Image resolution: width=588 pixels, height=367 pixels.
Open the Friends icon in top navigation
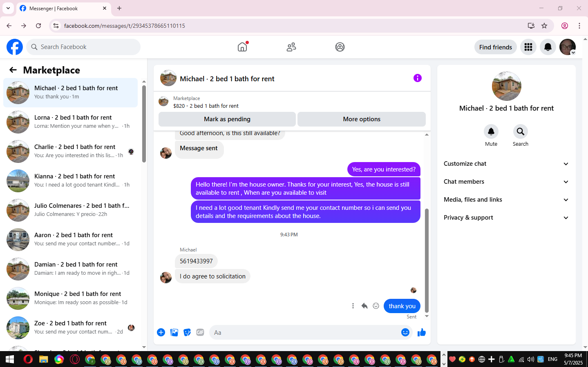pos(291,47)
